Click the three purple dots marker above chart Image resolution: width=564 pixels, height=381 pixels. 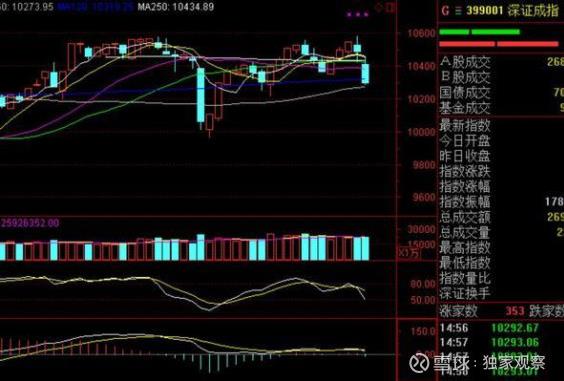pyautogui.click(x=357, y=15)
